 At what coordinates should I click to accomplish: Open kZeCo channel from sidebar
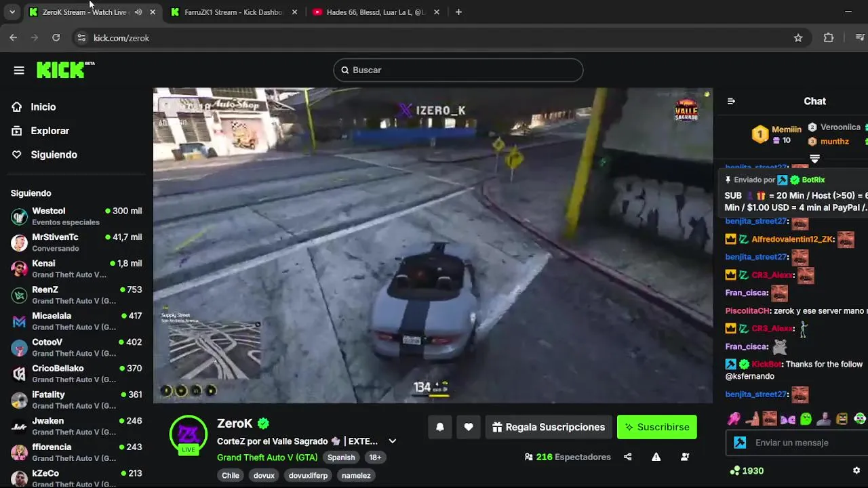coord(77,478)
